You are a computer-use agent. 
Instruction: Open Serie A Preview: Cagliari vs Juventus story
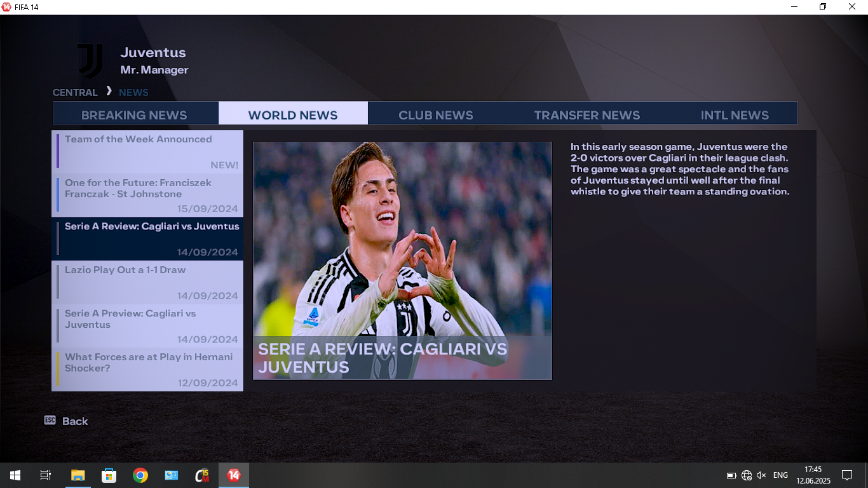tap(147, 326)
